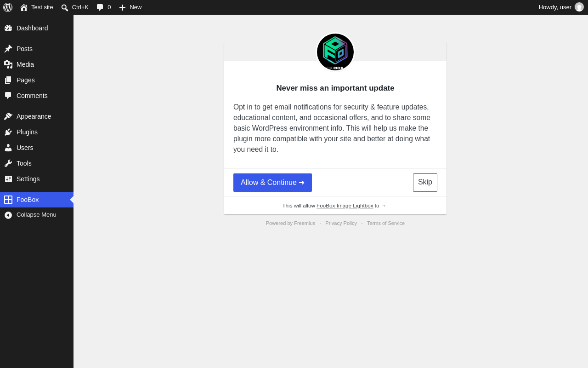Viewport: 588px width, 368px height.
Task: Click the Tools wrench icon
Action: click(8, 163)
